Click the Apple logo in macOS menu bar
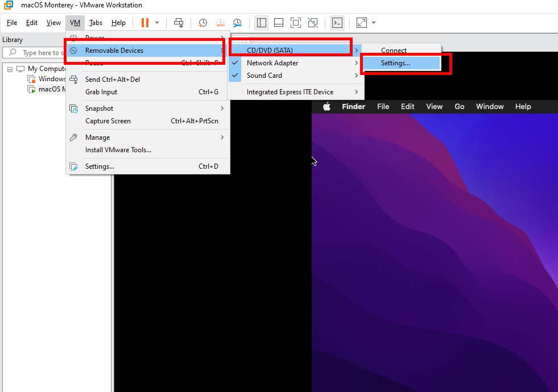The height and width of the screenshot is (392, 558). [x=327, y=106]
